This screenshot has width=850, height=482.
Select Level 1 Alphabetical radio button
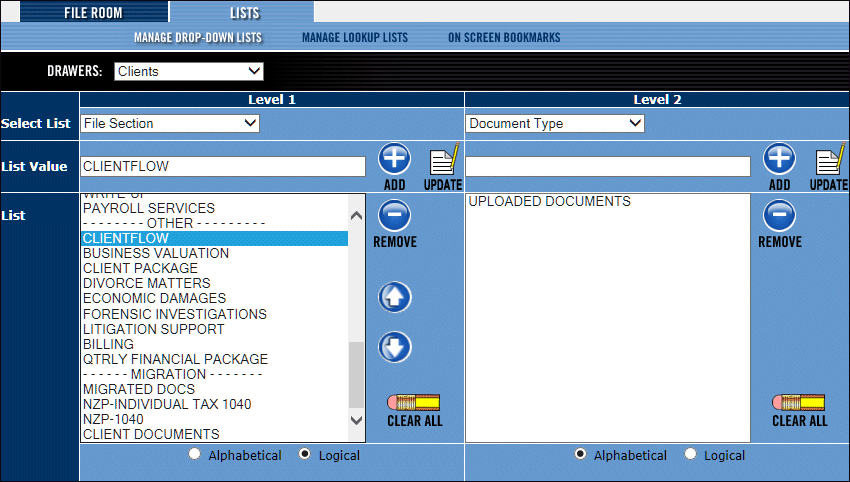click(195, 455)
